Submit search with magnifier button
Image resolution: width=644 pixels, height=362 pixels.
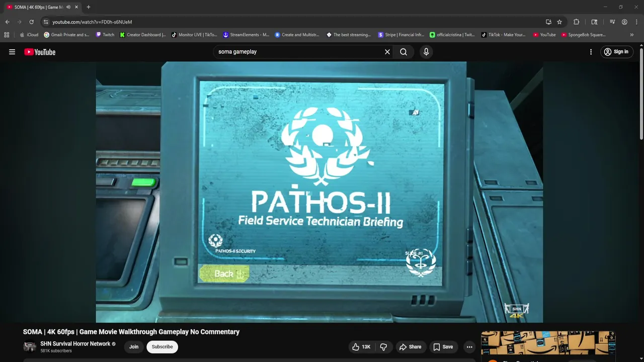point(404,52)
